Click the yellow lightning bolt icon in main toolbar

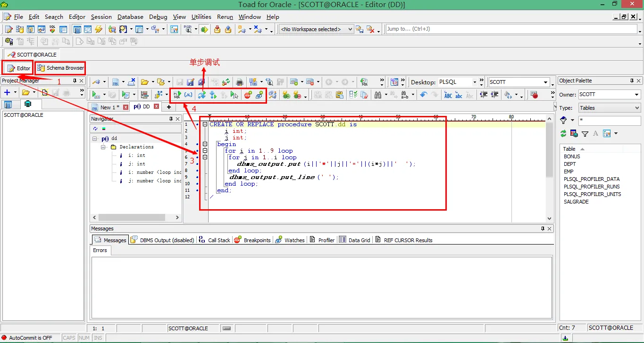99,29
